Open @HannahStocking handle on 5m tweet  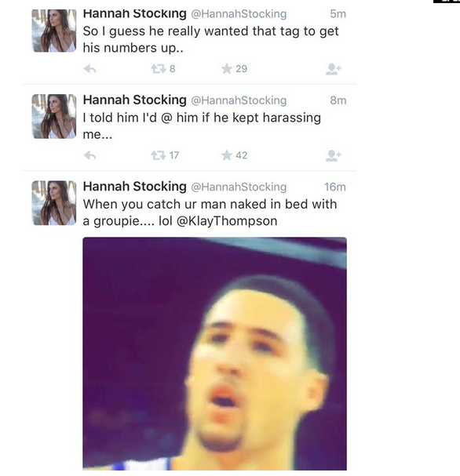pos(239,14)
